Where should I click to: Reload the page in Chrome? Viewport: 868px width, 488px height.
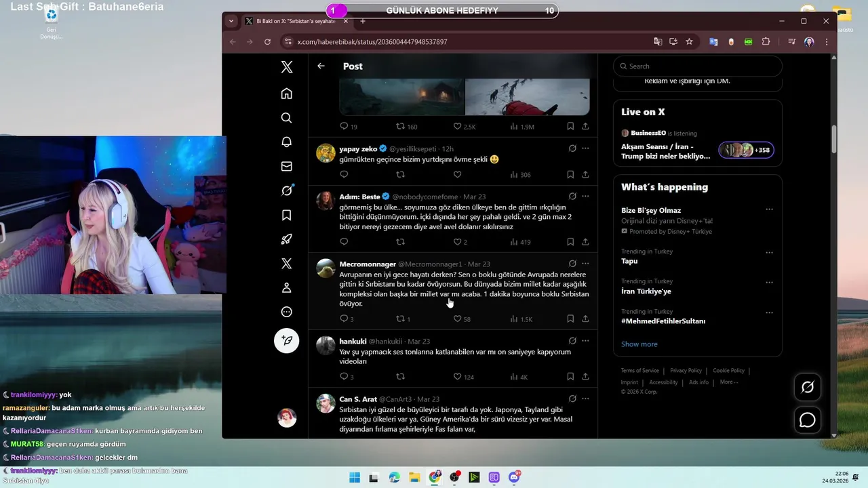tap(267, 41)
